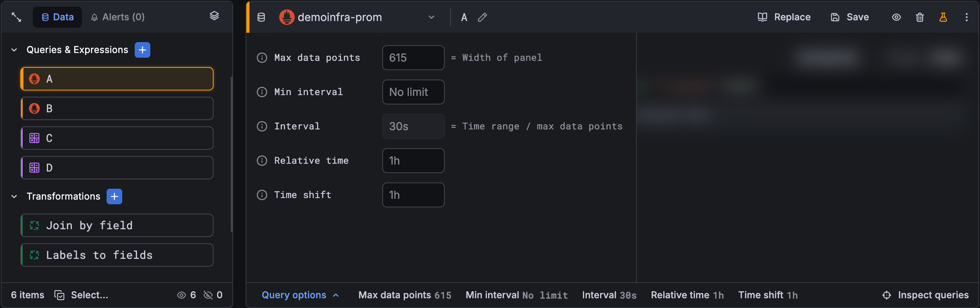Screen dimensions: 980x308
Task: Open the demoinfra-prom datasource dropdown
Action: [357, 17]
